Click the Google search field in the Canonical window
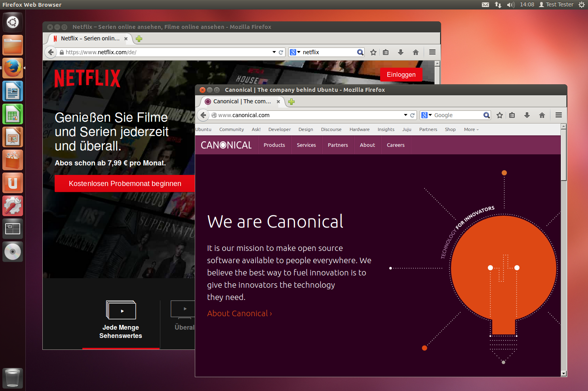This screenshot has height=391, width=588. (457, 115)
